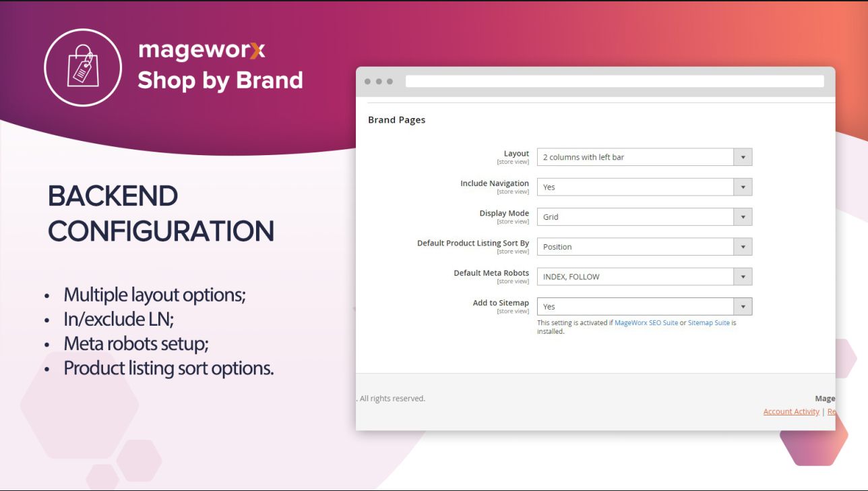
Task: Click the first gray window dot
Action: click(367, 82)
